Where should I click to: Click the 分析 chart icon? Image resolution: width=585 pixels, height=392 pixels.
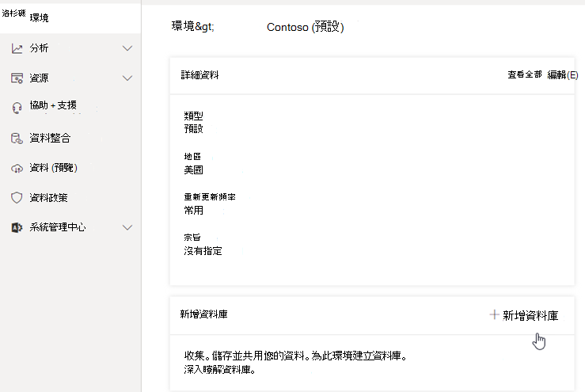[x=17, y=48]
